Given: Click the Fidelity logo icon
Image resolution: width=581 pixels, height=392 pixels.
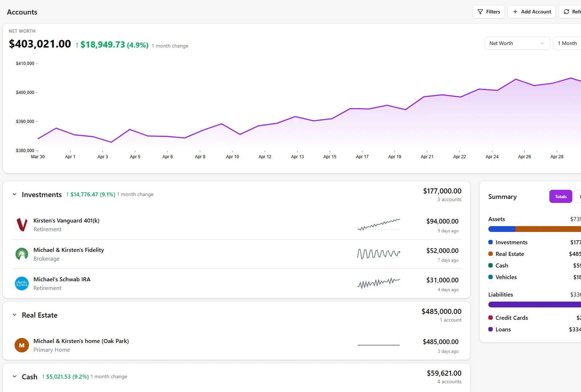Looking at the screenshot, I should point(22,254).
